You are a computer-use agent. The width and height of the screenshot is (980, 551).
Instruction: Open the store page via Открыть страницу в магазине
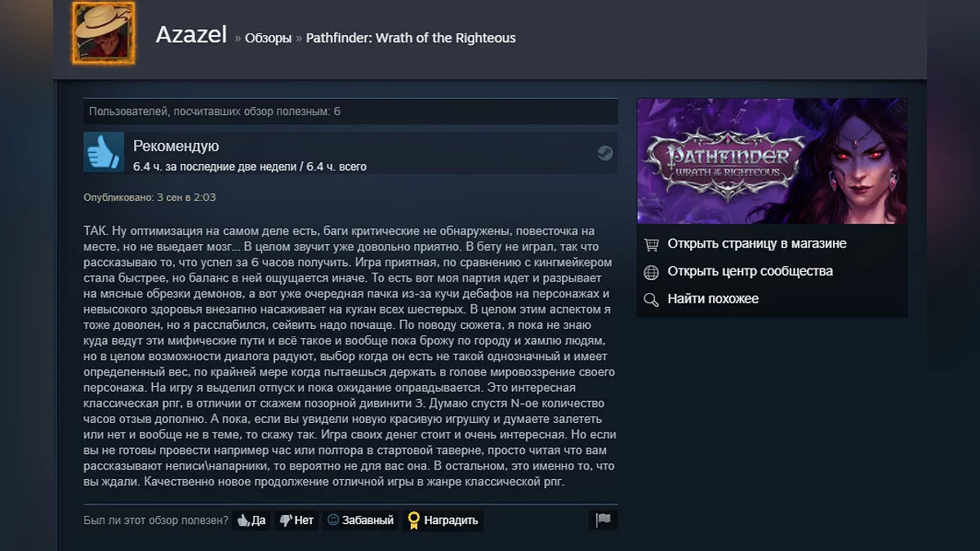click(x=756, y=243)
